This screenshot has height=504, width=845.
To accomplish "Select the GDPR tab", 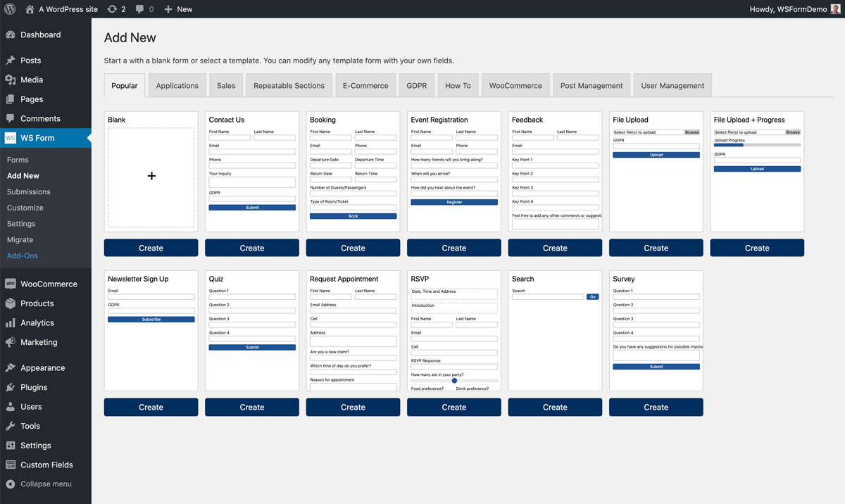I will [417, 85].
